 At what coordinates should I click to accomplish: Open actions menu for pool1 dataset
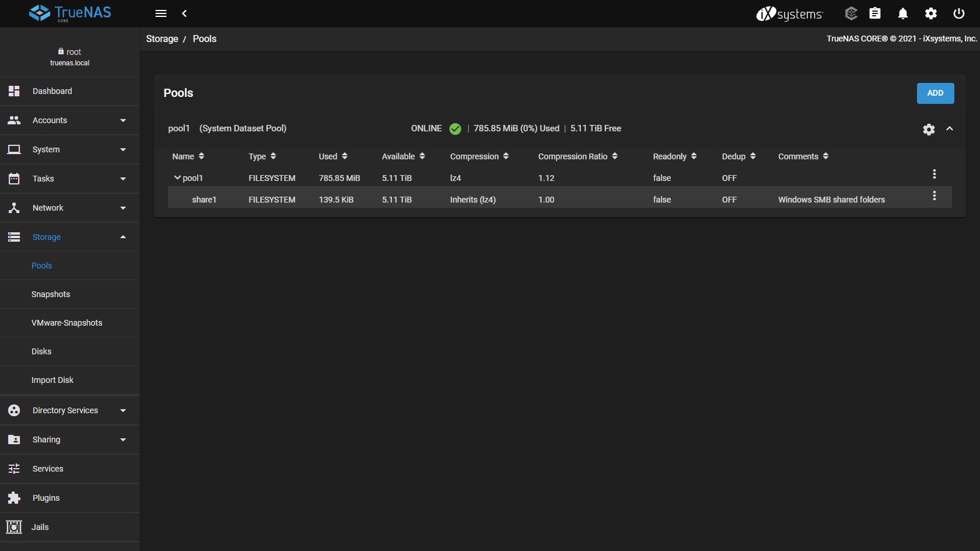(x=935, y=174)
